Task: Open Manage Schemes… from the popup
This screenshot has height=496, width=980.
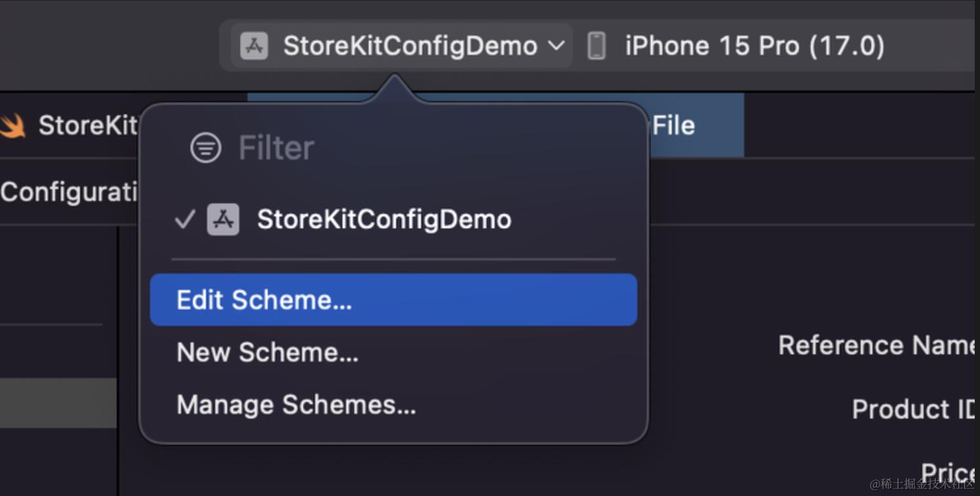Action: point(296,405)
